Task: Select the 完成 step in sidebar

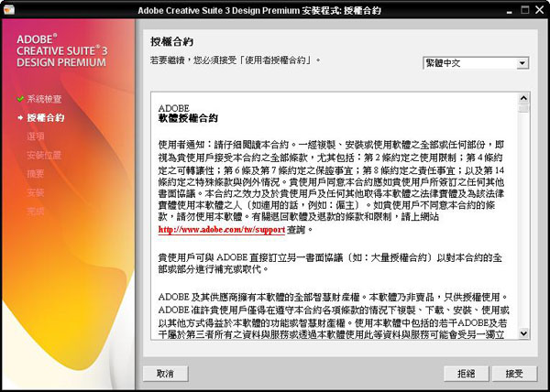Action: 36,212
